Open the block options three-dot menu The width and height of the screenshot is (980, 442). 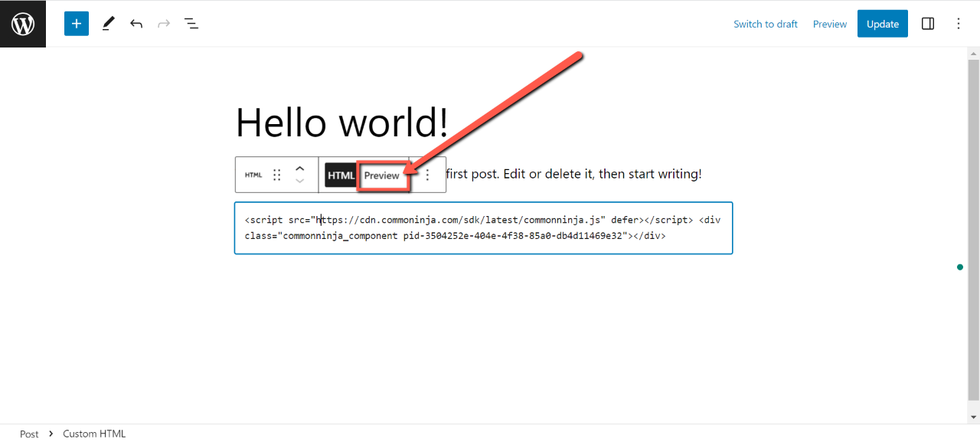point(428,175)
